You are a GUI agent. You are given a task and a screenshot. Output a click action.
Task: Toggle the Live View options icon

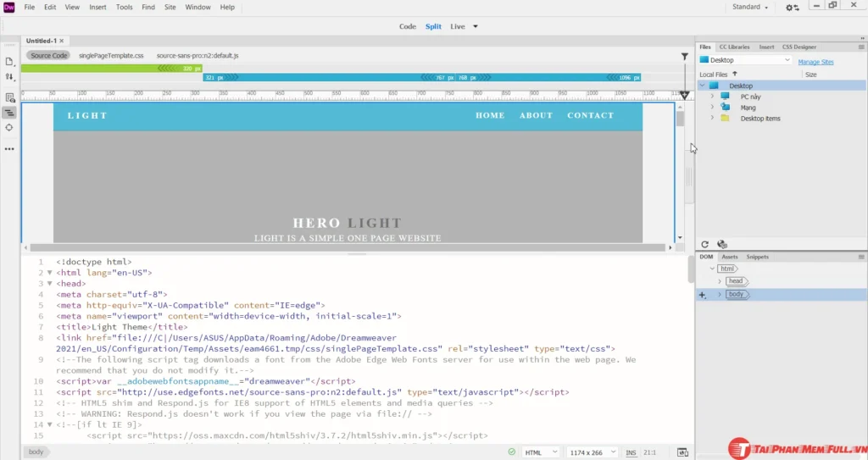click(x=9, y=98)
